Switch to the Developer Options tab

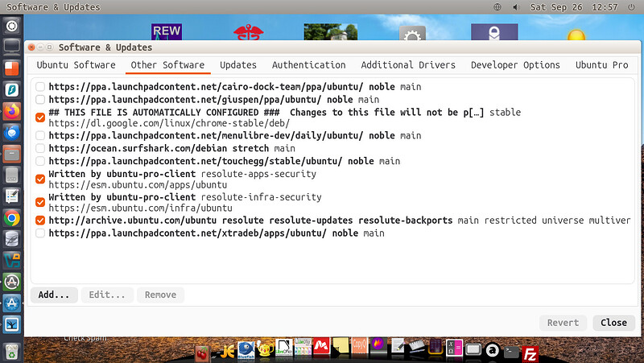515,65
